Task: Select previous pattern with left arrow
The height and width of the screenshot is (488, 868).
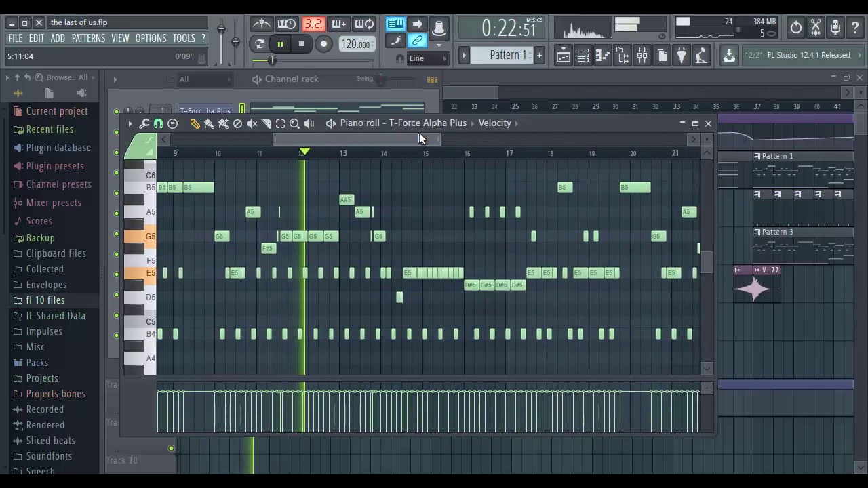Action: (x=465, y=55)
